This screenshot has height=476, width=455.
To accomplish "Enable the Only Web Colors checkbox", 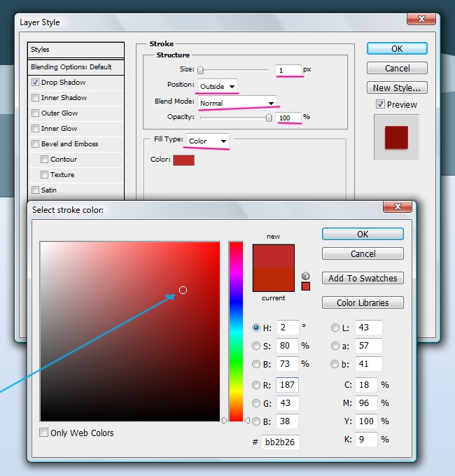I will click(x=44, y=433).
